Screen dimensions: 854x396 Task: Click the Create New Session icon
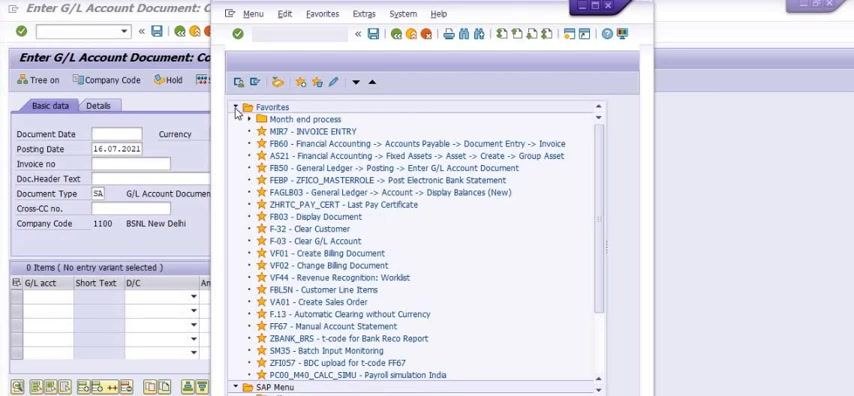click(569, 34)
